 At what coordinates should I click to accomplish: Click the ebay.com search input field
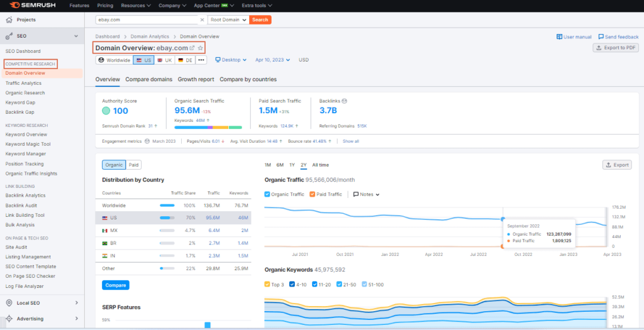coord(147,19)
